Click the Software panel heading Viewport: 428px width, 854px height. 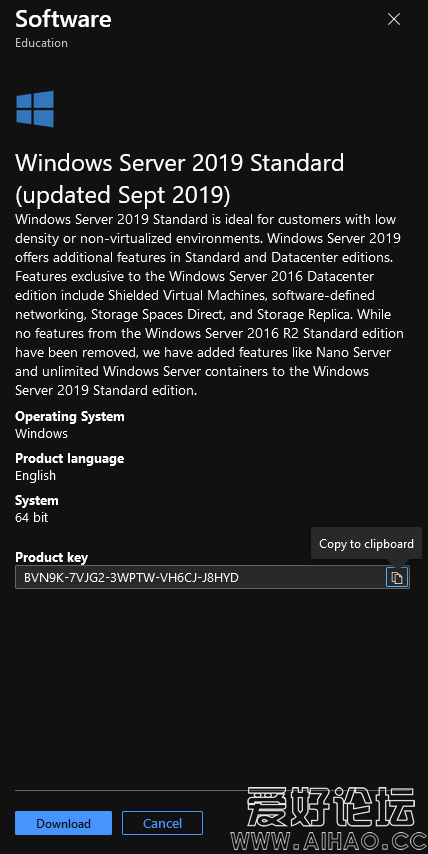tap(63, 19)
